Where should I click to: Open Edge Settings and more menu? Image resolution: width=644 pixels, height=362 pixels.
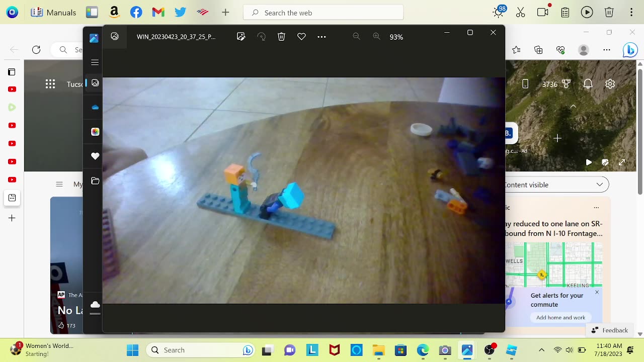tap(607, 50)
